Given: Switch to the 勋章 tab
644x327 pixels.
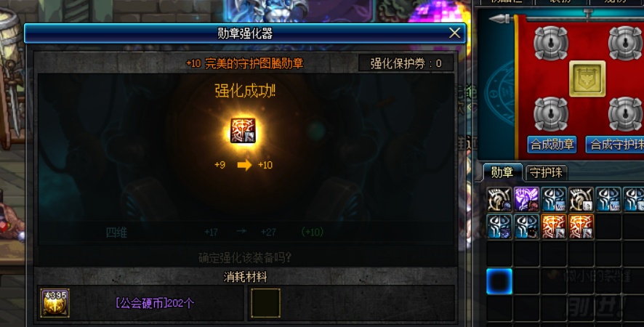Looking at the screenshot, I should tap(502, 172).
